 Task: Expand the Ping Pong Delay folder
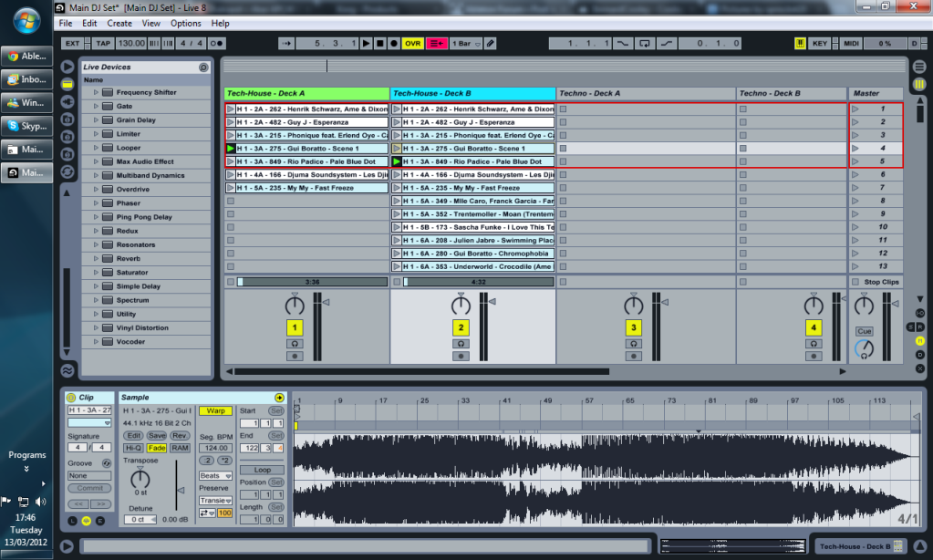[x=96, y=217]
